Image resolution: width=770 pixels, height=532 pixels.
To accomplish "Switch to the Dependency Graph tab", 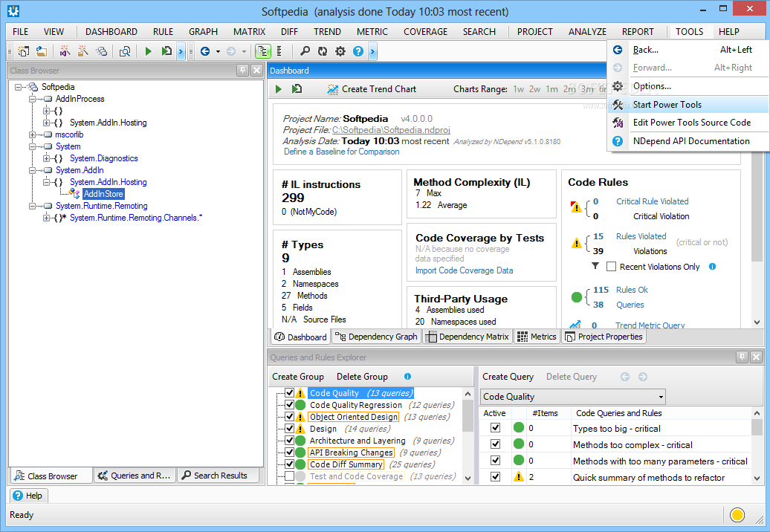I will tap(377, 337).
